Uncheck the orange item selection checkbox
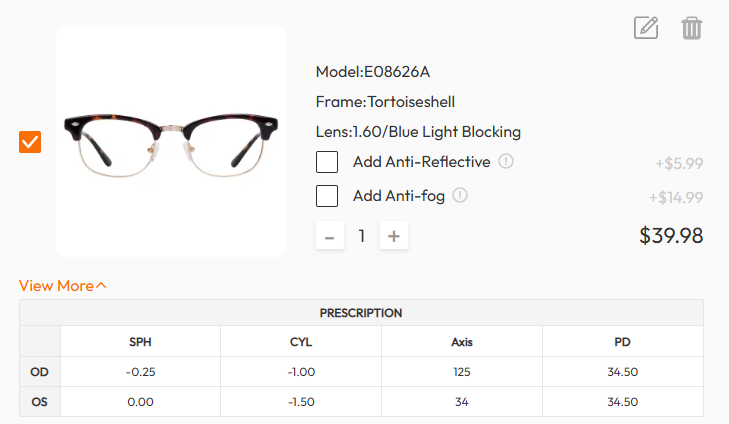Screen dimensions: 729x424 (x=30, y=142)
